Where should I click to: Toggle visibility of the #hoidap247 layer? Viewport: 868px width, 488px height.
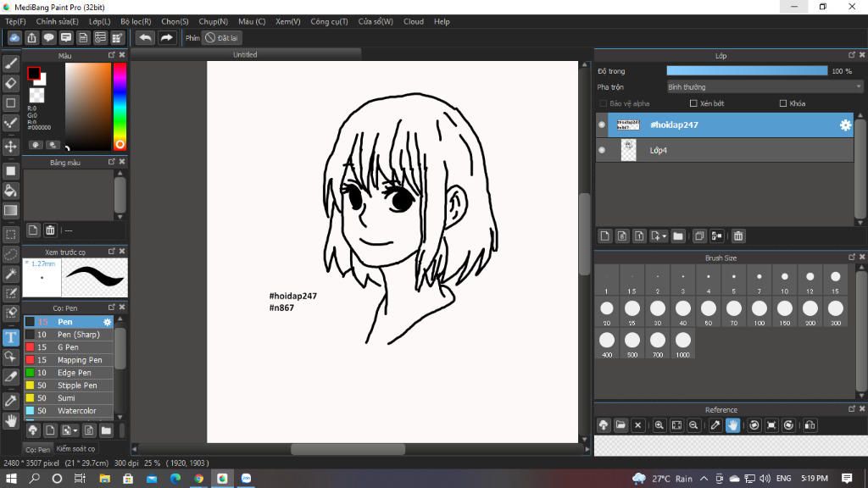[602, 125]
